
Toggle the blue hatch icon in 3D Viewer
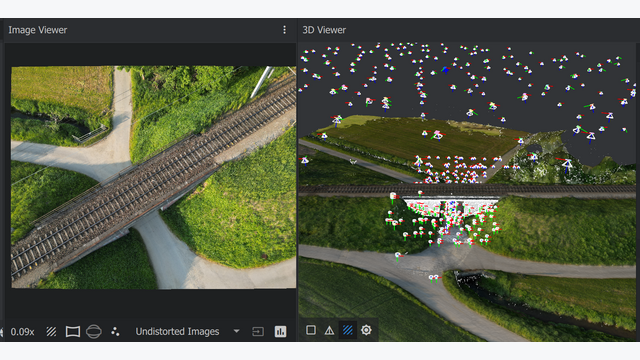click(347, 330)
